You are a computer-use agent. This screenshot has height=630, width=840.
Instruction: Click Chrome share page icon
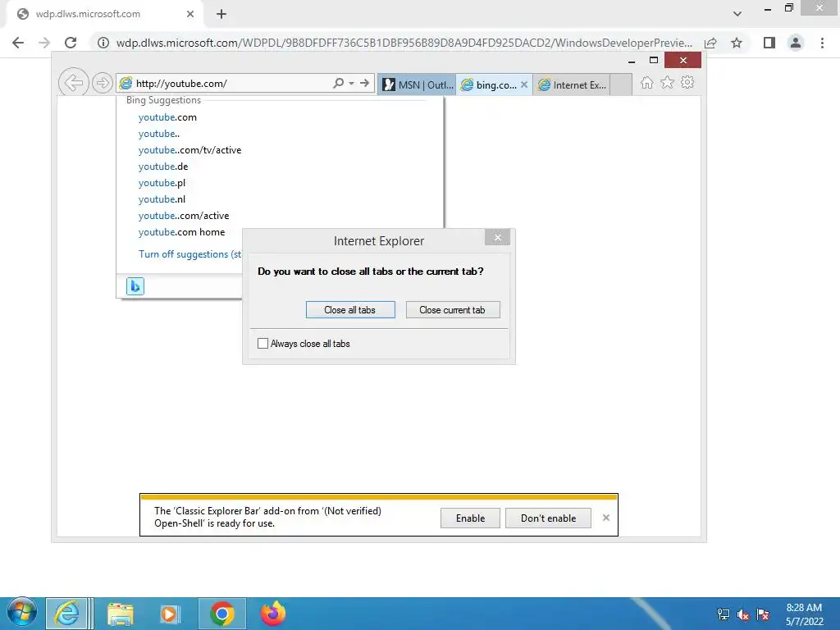710,43
